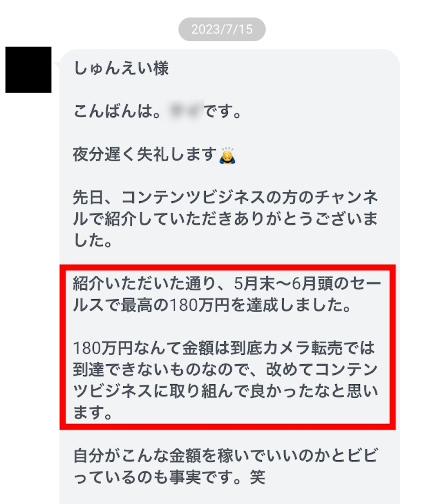Tap the 改めてコンテンツ phrase
The height and width of the screenshot is (504, 440).
pos(322,370)
